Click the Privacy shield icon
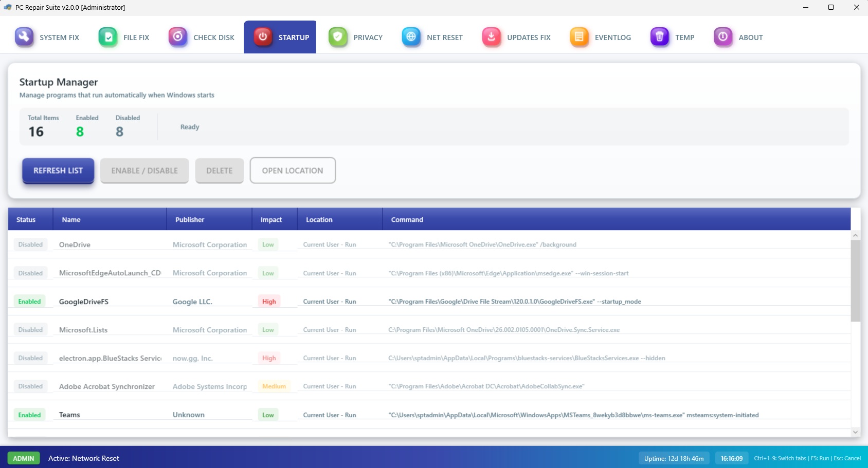Viewport: 868px width, 468px height. [x=338, y=36]
